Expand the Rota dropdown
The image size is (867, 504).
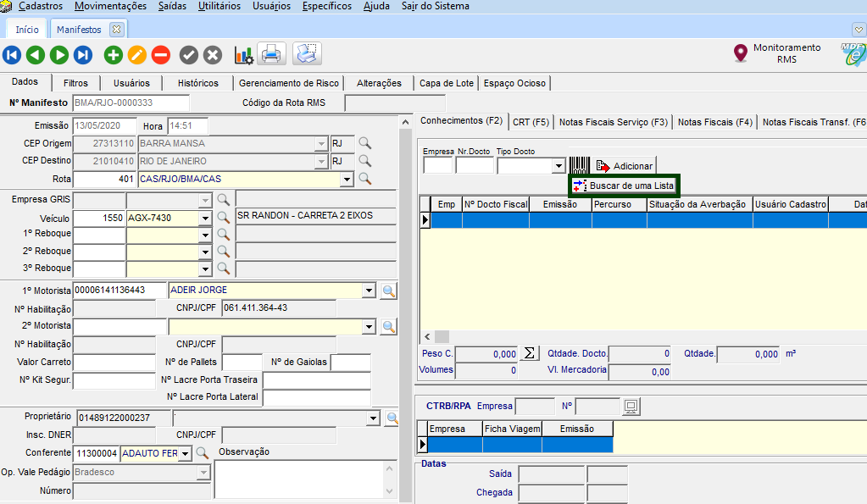[346, 180]
